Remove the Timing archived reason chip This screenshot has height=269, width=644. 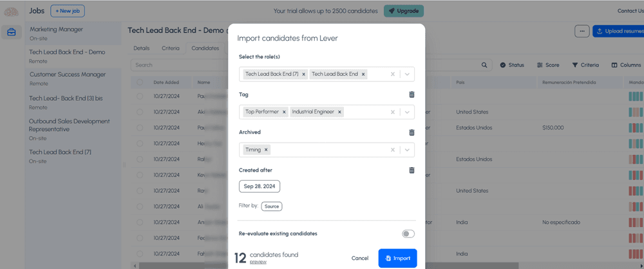266,150
